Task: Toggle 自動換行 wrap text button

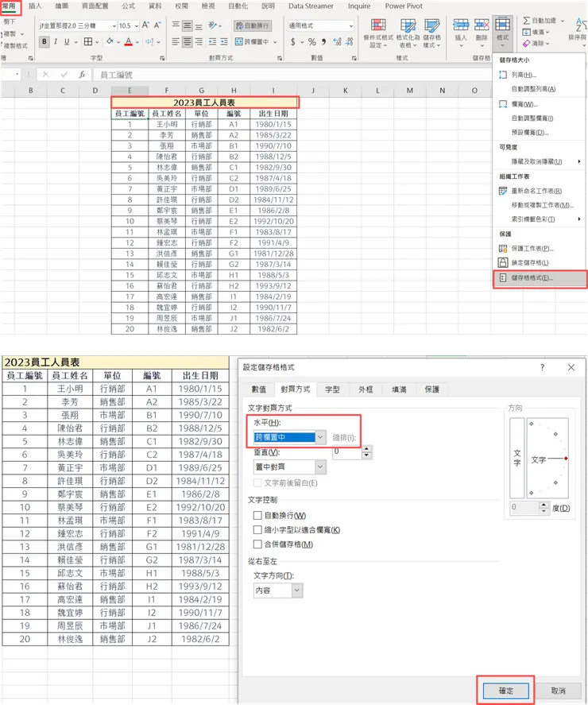Action: coord(252,25)
